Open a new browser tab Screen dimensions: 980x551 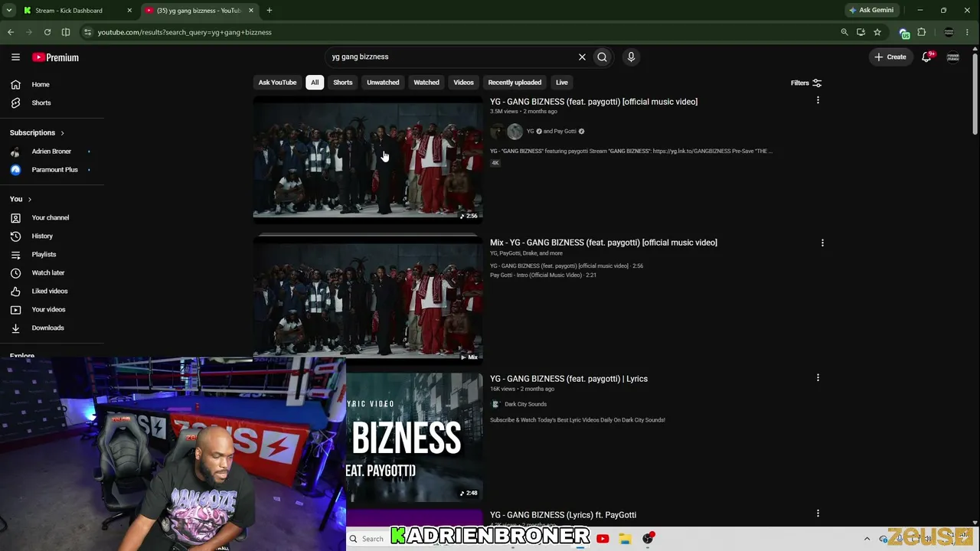(269, 11)
